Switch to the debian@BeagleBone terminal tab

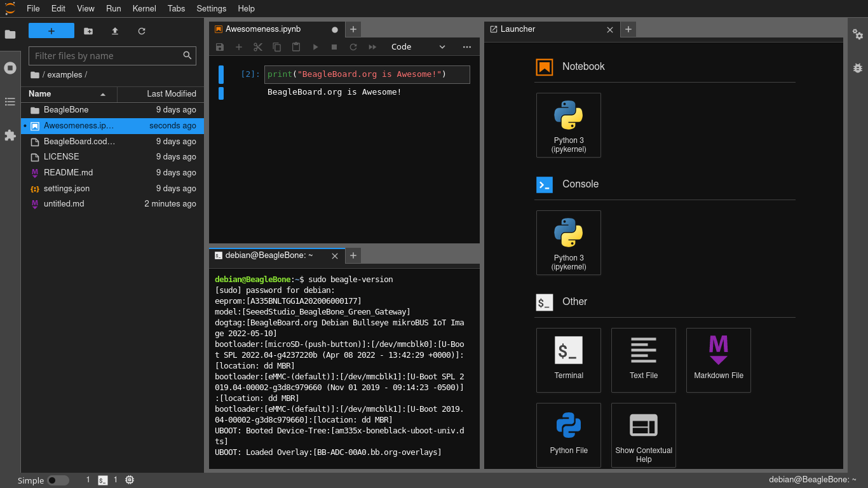[277, 255]
